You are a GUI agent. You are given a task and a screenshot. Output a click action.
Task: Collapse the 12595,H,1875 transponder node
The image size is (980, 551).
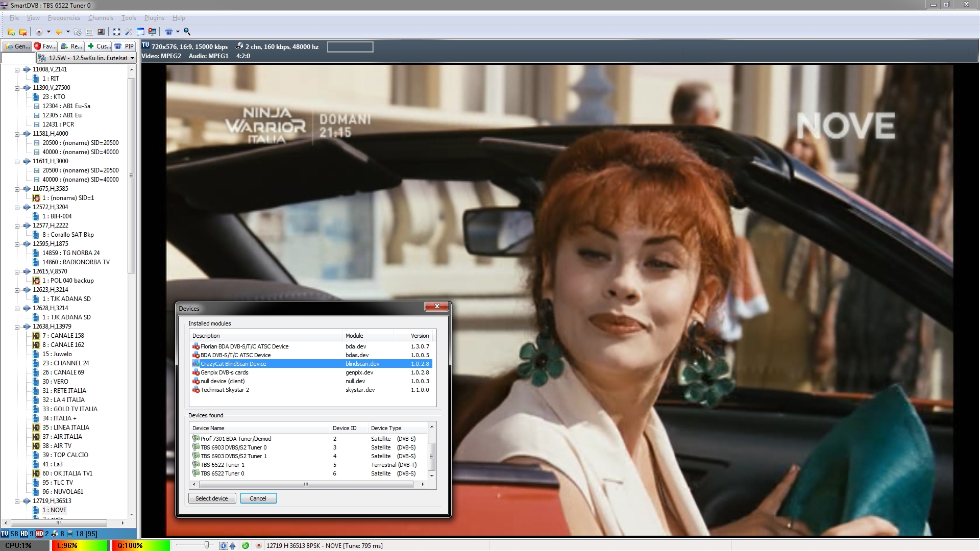tap(17, 244)
